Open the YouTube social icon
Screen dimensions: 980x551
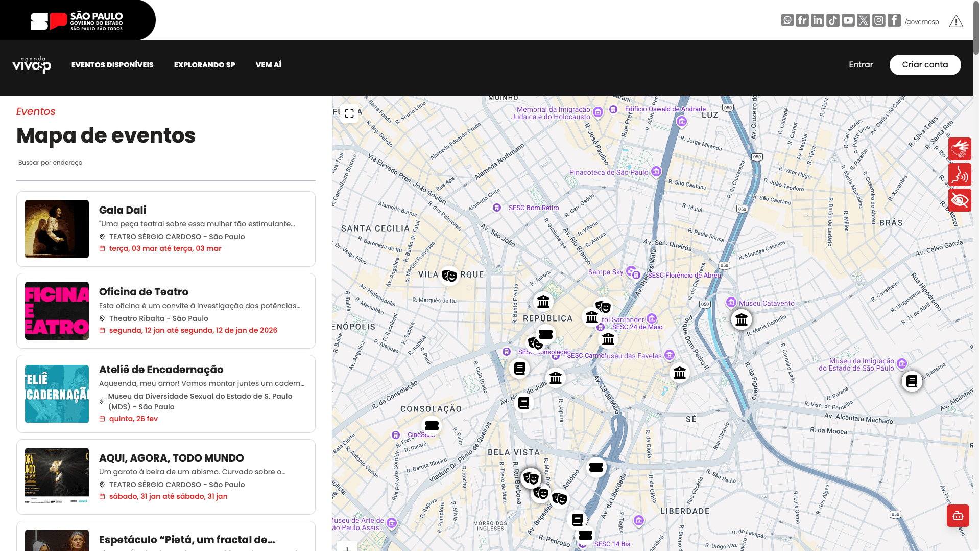tap(848, 20)
